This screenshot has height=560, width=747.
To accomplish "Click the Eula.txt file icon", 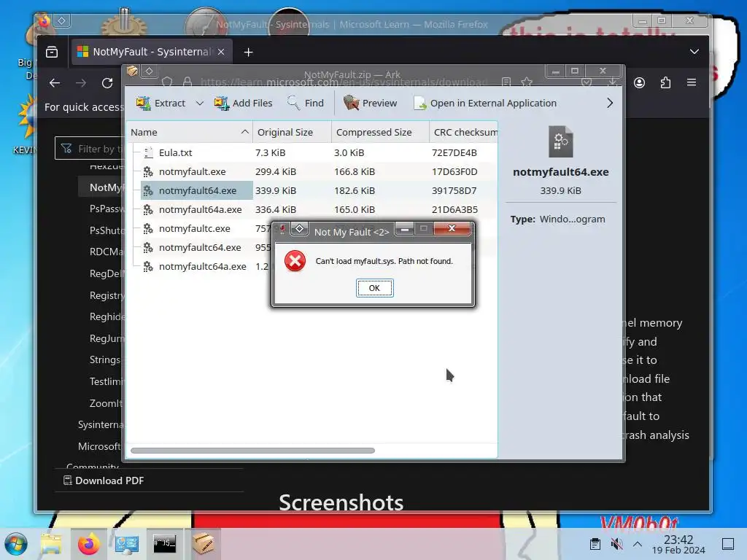I will click(148, 152).
